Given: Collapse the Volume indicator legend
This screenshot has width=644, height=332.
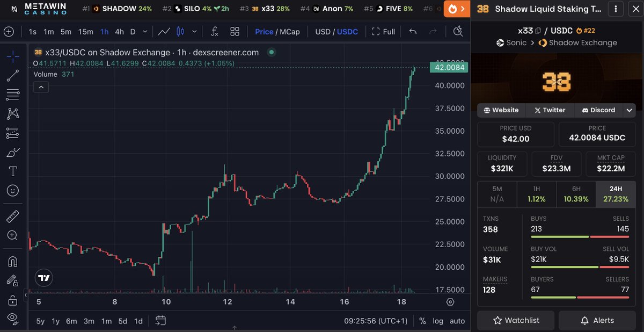Looking at the screenshot, I should pyautogui.click(x=41, y=86).
